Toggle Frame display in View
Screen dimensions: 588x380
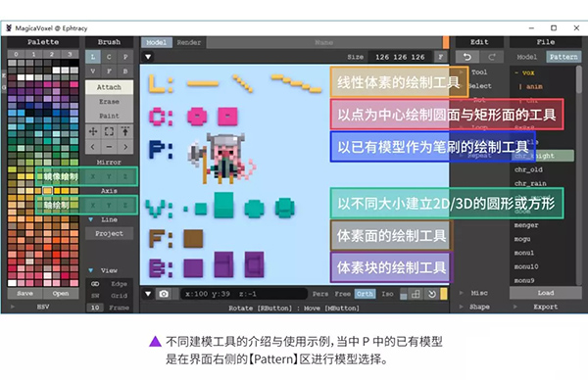click(x=119, y=308)
